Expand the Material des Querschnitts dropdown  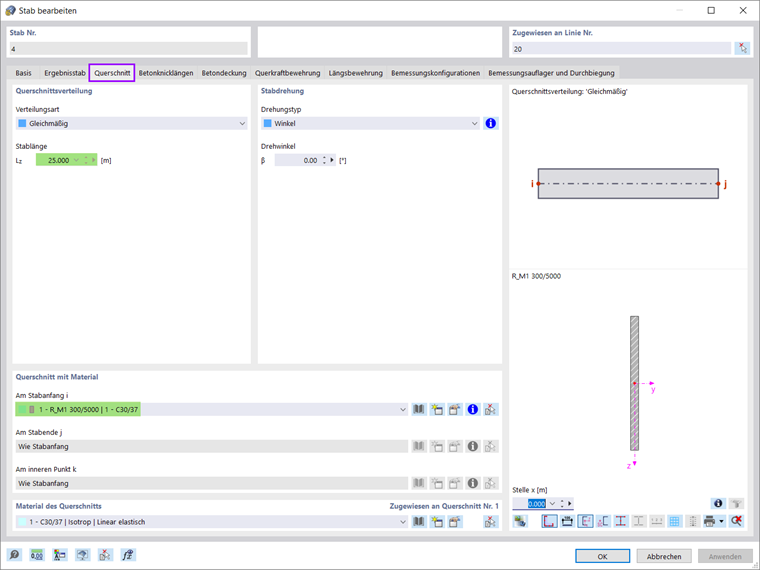coord(402,522)
